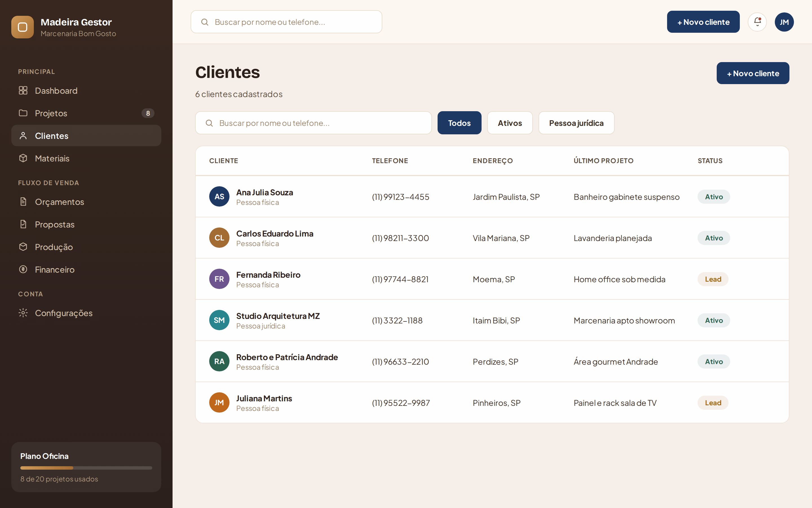
Task: Click the orange JM avatar for Juliana Martins
Action: click(x=219, y=402)
